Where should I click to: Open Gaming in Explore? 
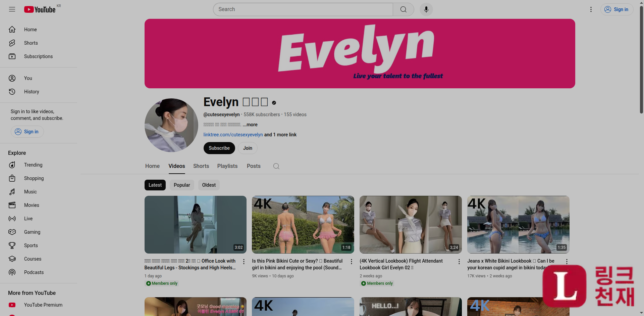tap(39, 232)
